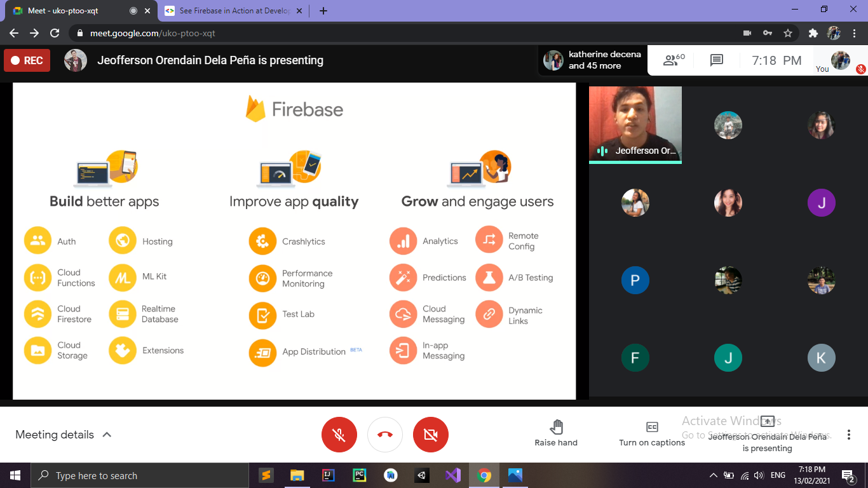Click Jeofferson is presenting screen-share label
868x488 pixels.
[x=768, y=435]
